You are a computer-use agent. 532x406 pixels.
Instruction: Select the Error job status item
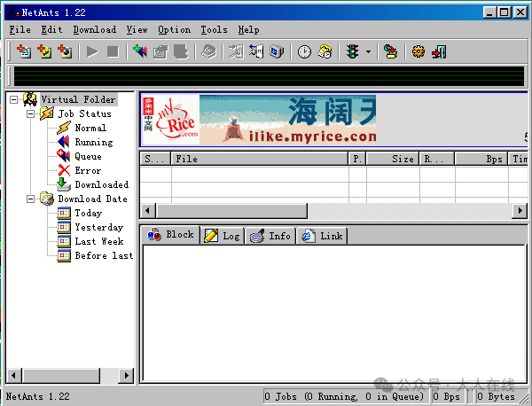(88, 170)
